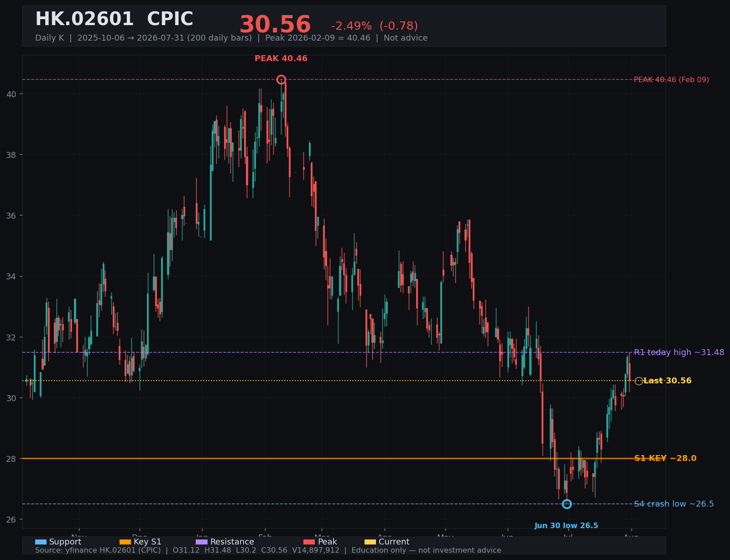Screen dimensions: 730x560
Task: Click "Education only — not investment advice" disclaimer
Action: click(x=426, y=550)
